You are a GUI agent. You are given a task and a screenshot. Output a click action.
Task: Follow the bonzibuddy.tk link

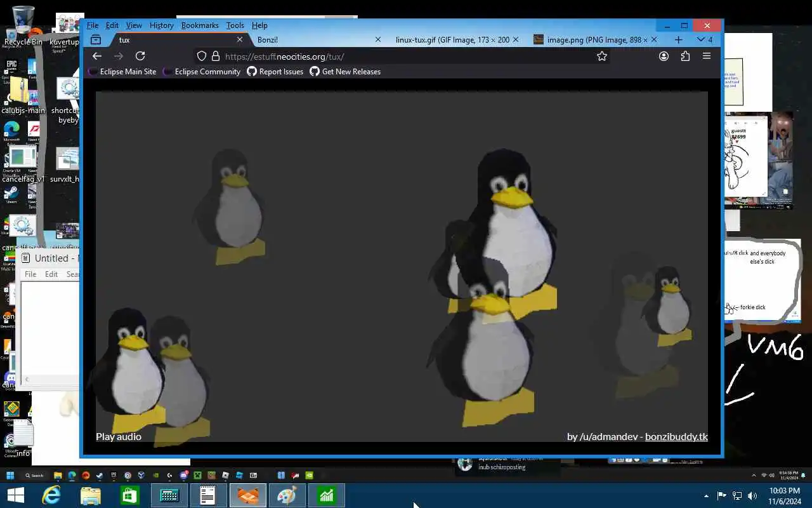676,436
